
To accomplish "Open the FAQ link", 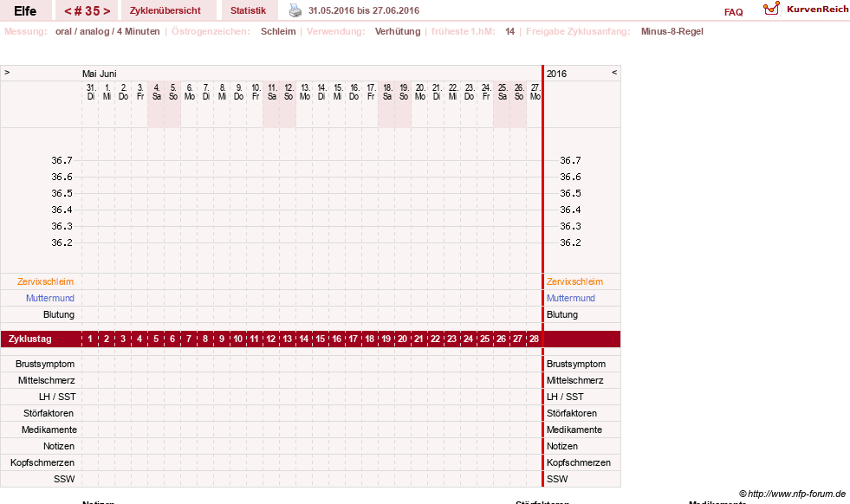I will (x=733, y=12).
